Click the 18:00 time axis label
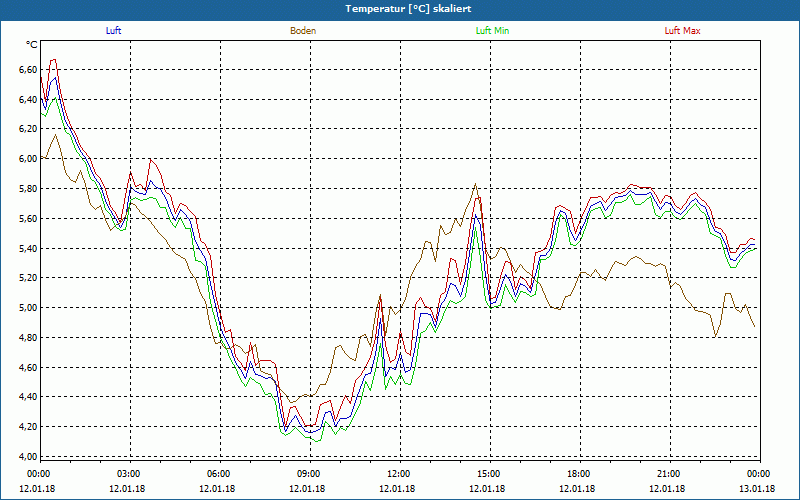This screenshot has height=500, width=800. tap(577, 474)
